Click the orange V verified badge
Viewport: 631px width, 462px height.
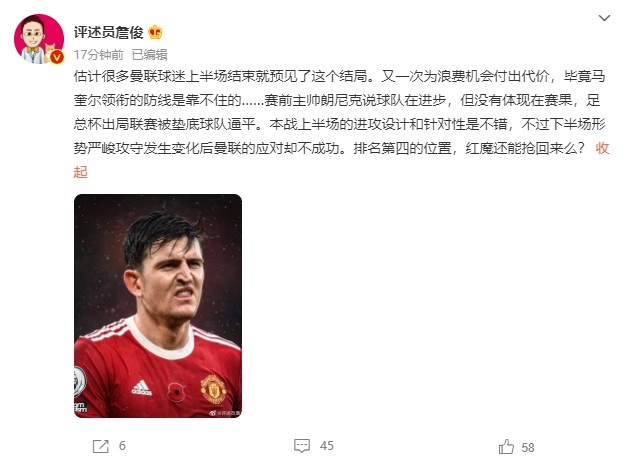pyautogui.click(x=57, y=57)
